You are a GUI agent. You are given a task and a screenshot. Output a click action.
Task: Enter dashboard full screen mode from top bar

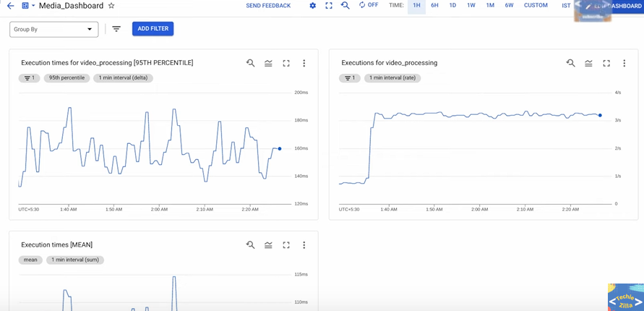click(x=329, y=6)
